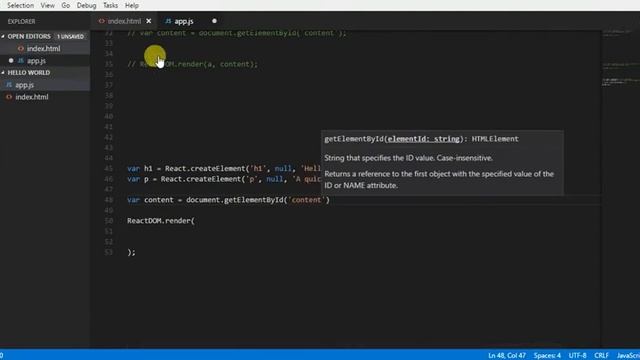
Task: Select JavaScript language mode in status bar
Action: [628, 356]
